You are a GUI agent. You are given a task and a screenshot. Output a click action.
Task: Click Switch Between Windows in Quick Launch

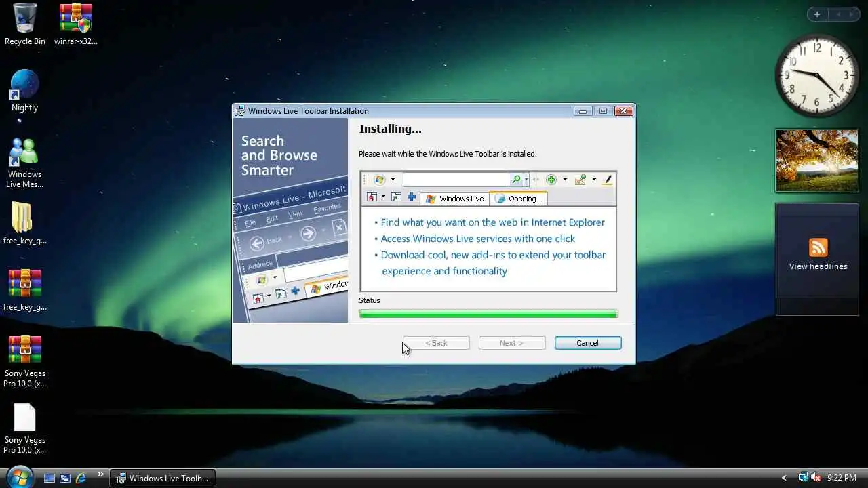click(65, 478)
